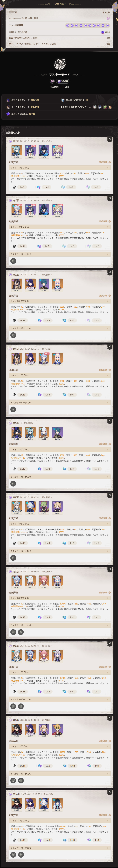Expand ミステリーボーナス×2 row in 第10幕
Image resolution: width=118 pixels, height=868 pixels.
pos(59,848)
